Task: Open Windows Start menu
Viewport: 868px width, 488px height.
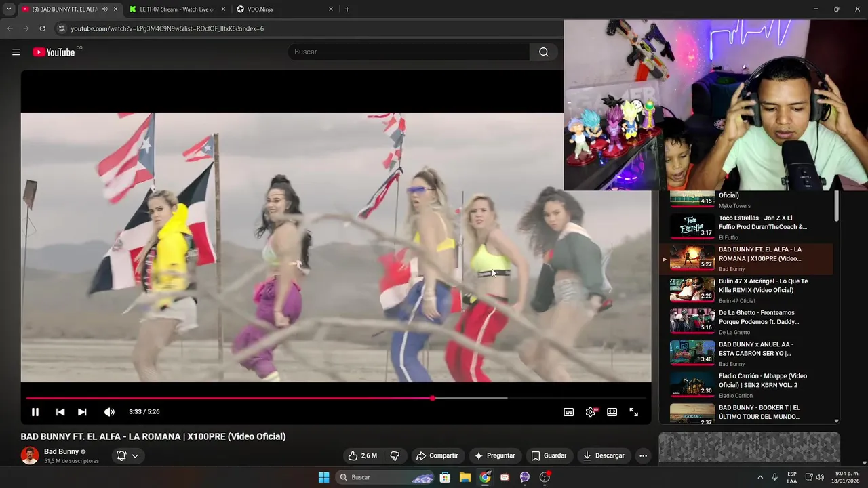Action: [323, 477]
